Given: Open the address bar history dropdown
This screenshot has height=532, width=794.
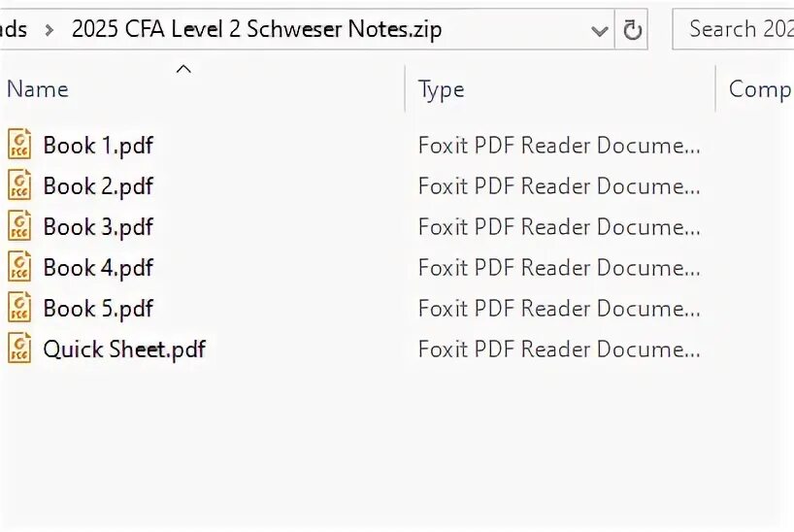Looking at the screenshot, I should point(599,30).
